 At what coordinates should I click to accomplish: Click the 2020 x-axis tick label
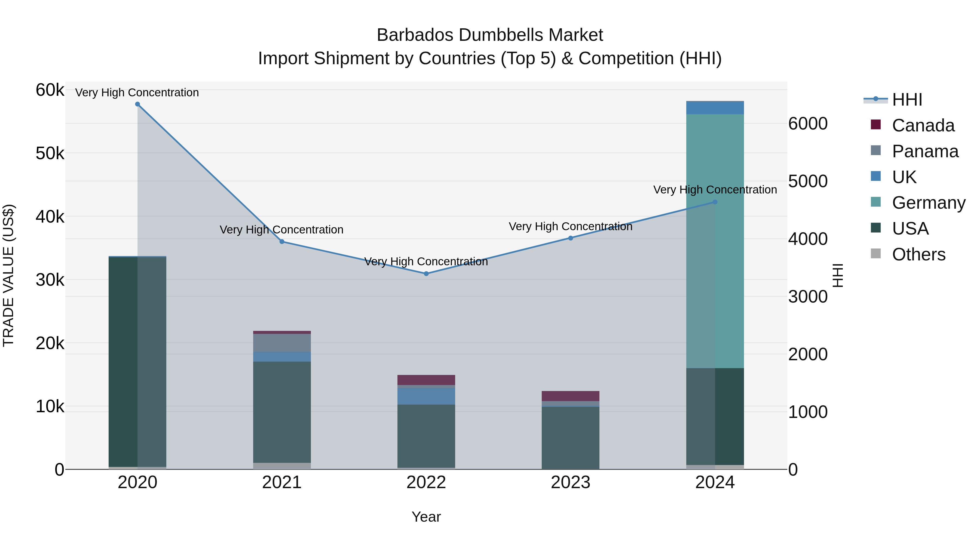pyautogui.click(x=138, y=482)
